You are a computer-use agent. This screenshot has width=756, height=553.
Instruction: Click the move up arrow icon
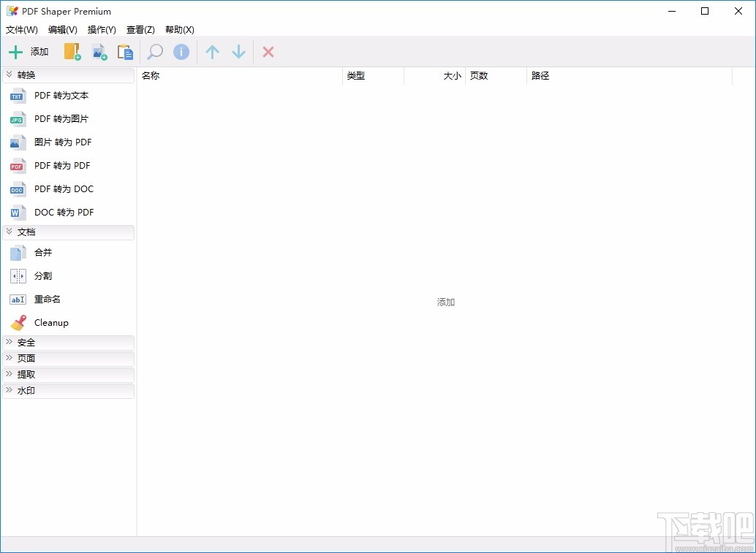tap(212, 52)
